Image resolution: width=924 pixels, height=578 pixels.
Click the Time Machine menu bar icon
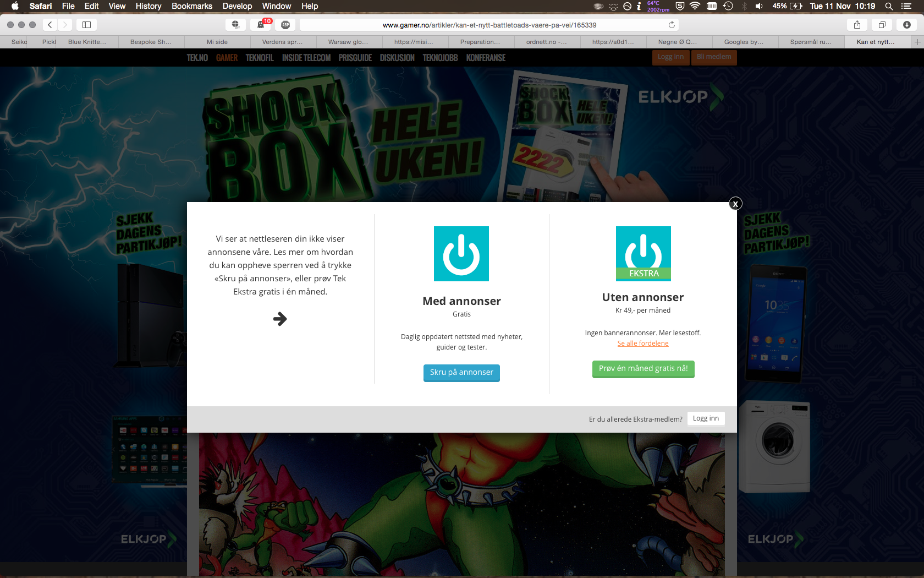[x=728, y=6]
